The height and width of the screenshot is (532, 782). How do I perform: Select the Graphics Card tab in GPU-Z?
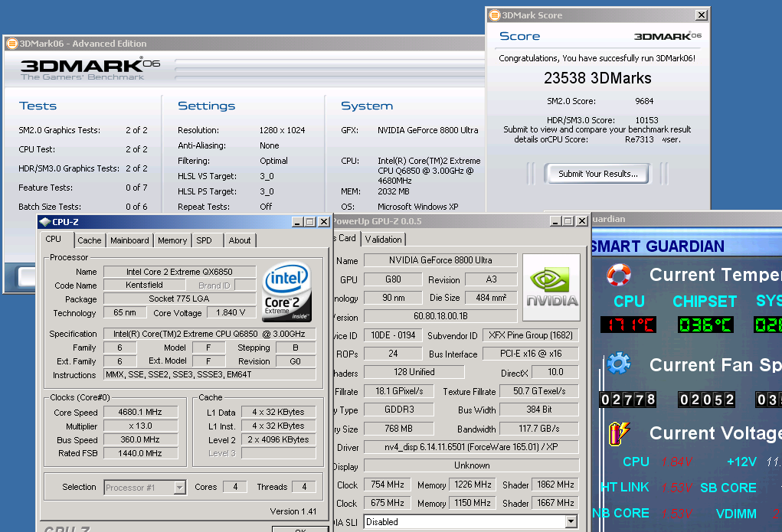click(x=345, y=238)
